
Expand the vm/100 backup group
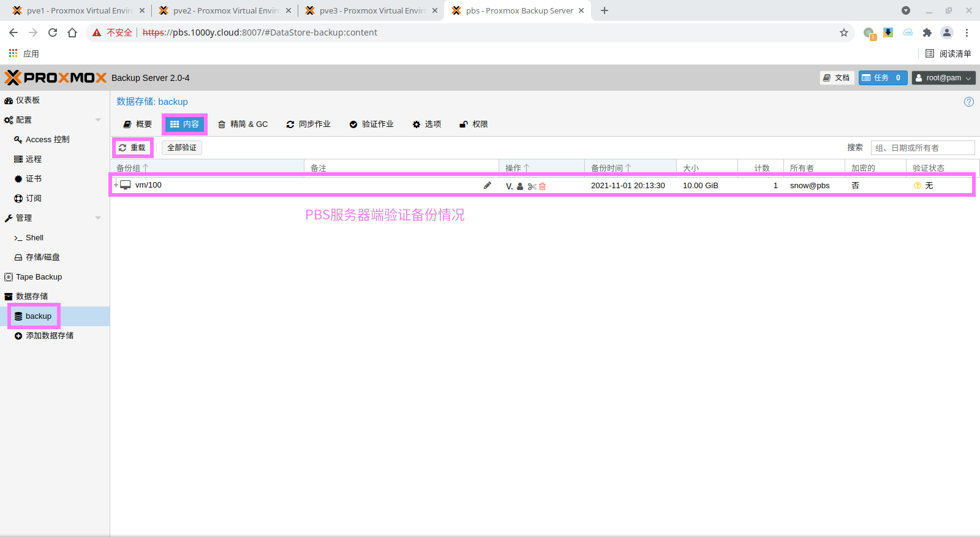point(116,185)
